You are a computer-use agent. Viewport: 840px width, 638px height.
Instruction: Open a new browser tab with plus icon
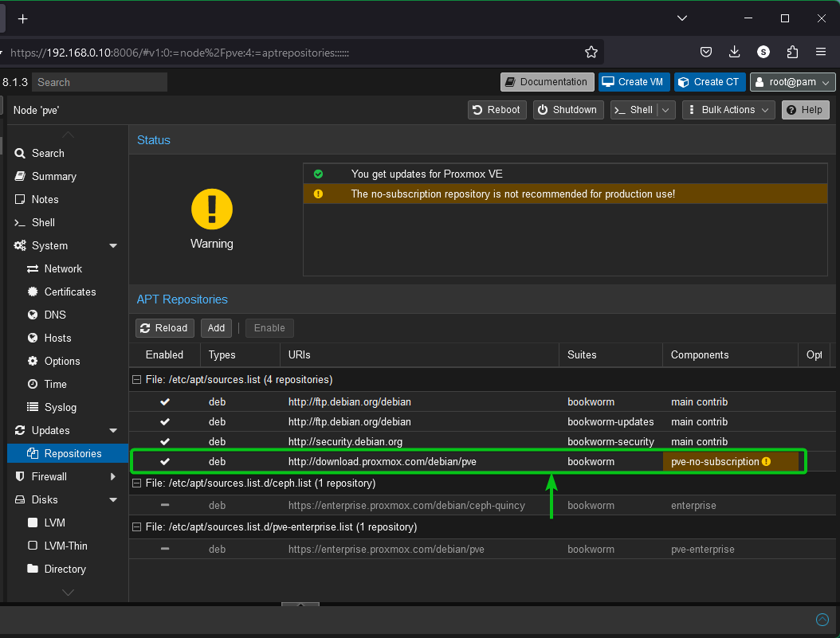[x=22, y=19]
